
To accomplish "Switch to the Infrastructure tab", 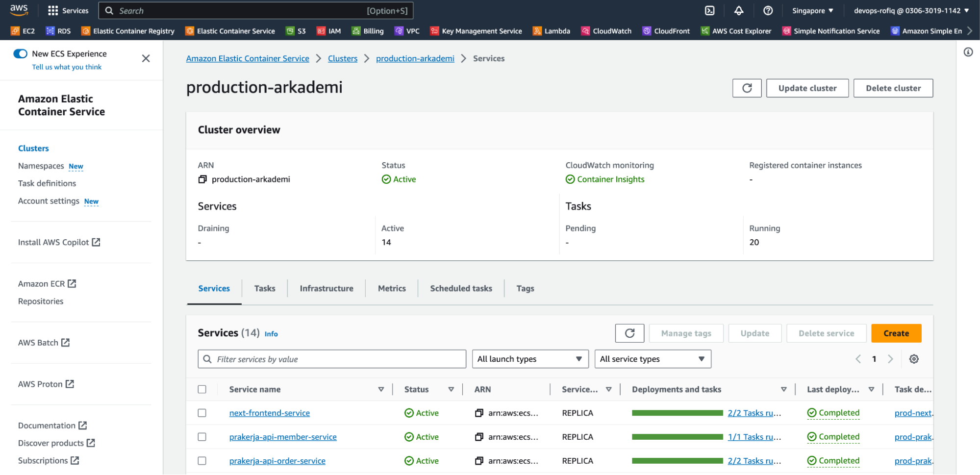I will coord(327,289).
